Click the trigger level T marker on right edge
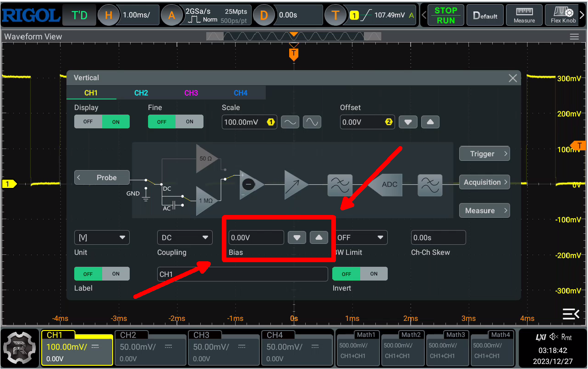588x369 pixels. pyautogui.click(x=579, y=146)
